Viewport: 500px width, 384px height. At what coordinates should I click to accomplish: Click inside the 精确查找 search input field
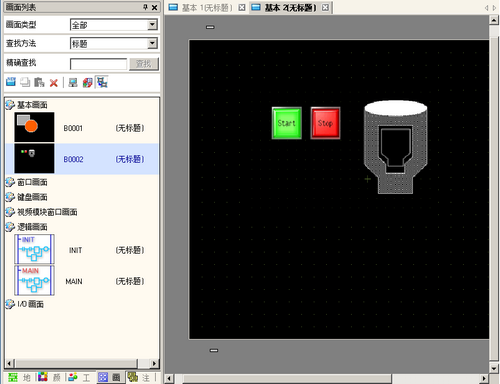pyautogui.click(x=98, y=64)
